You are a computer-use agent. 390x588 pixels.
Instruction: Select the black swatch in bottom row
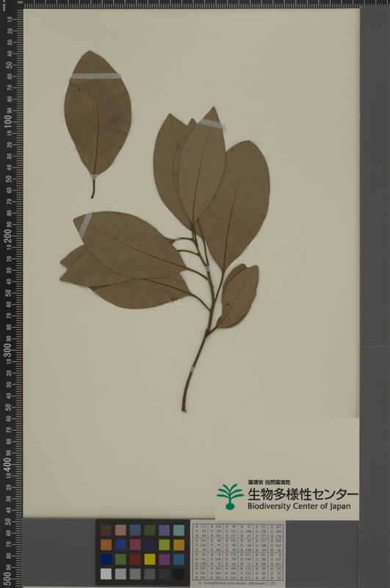(178, 574)
